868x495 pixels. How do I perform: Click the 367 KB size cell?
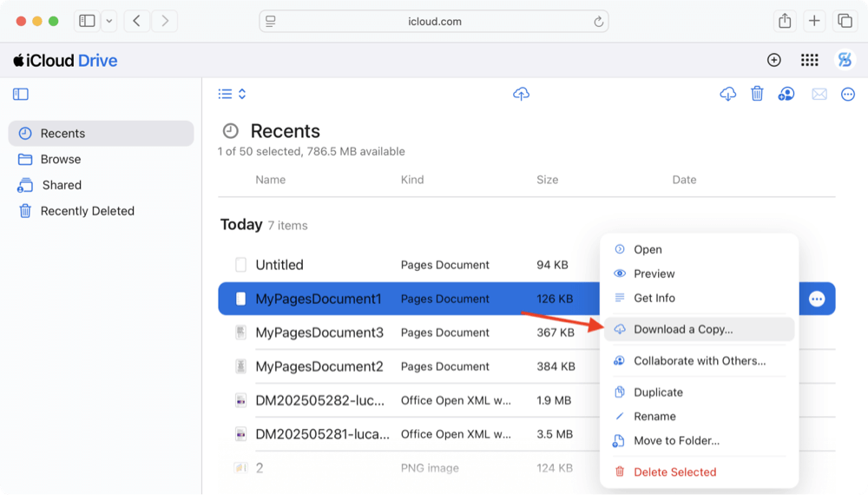(x=556, y=333)
